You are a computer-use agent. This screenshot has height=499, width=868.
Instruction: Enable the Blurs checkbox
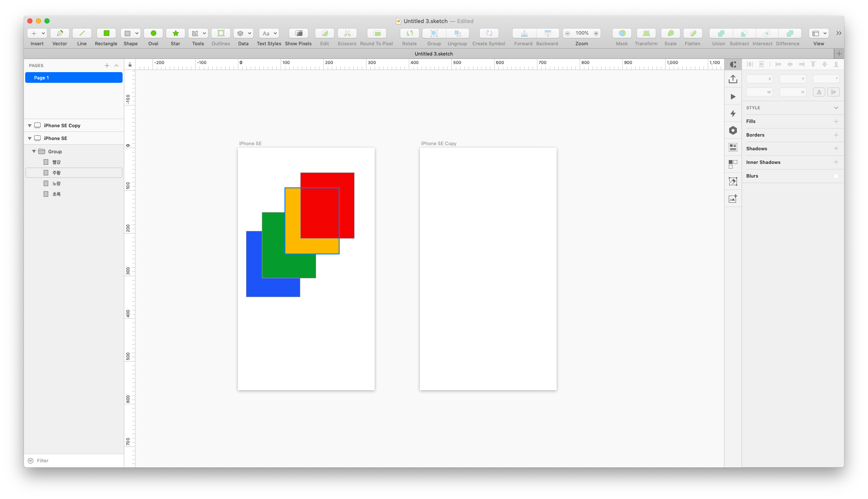(x=836, y=176)
